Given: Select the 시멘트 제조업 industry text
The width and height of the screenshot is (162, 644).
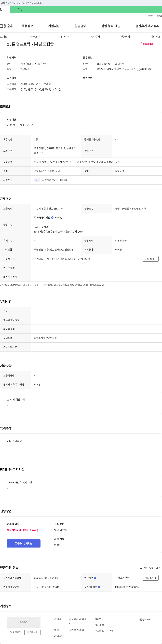Looking at the screenshot, I should pyautogui.click(x=76, y=630).
